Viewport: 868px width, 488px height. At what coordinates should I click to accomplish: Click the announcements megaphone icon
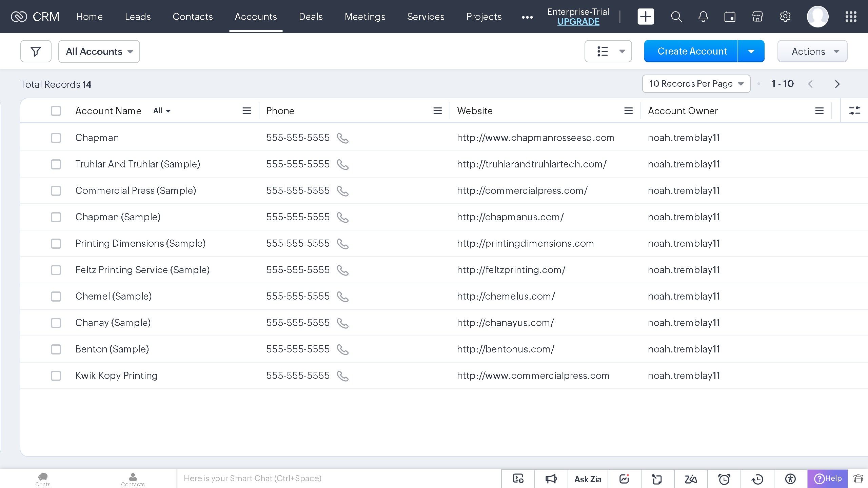click(551, 479)
